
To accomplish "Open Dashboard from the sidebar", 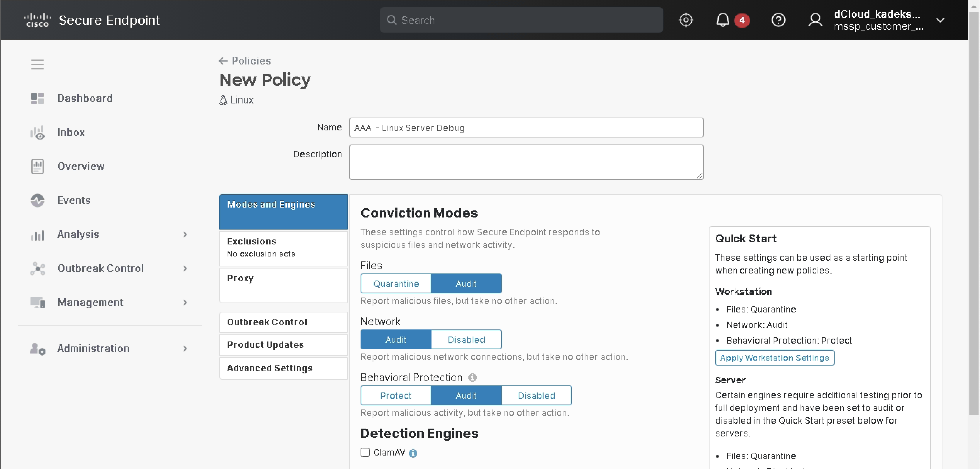I will [x=84, y=98].
